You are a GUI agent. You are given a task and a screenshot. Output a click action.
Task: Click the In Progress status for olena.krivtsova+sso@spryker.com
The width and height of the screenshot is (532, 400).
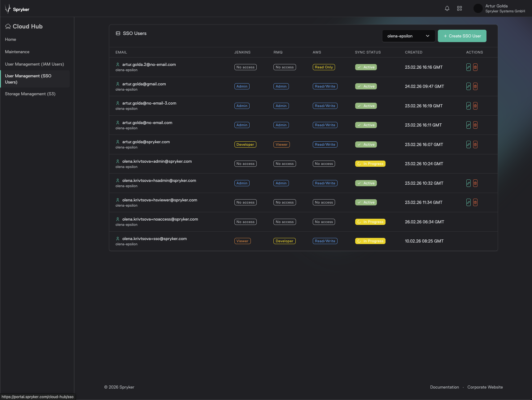370,241
